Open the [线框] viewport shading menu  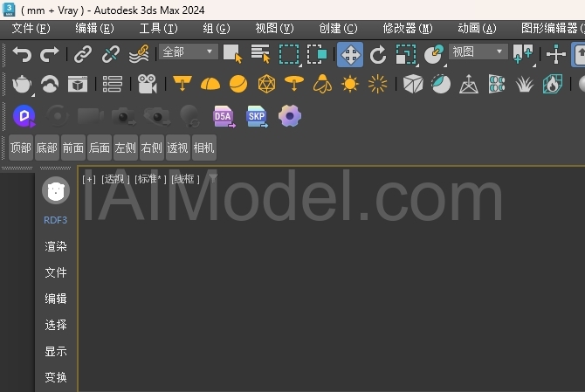185,179
